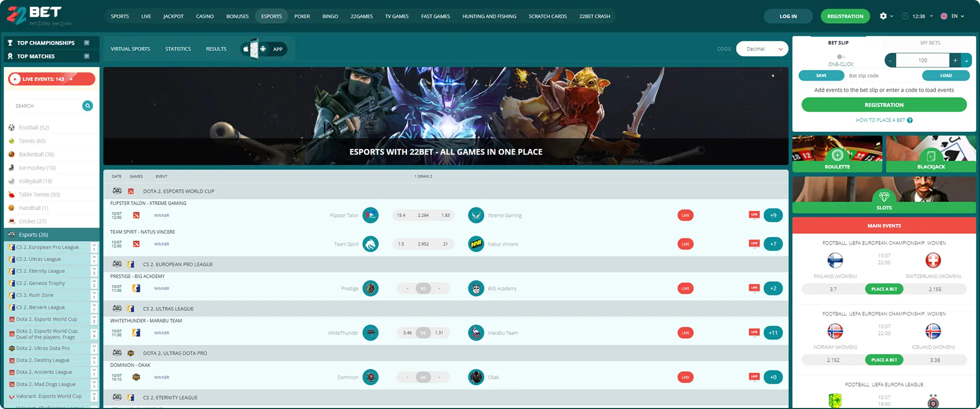Open the 12:38 time zone dropdown
The image size is (980, 409).
pos(917,16)
